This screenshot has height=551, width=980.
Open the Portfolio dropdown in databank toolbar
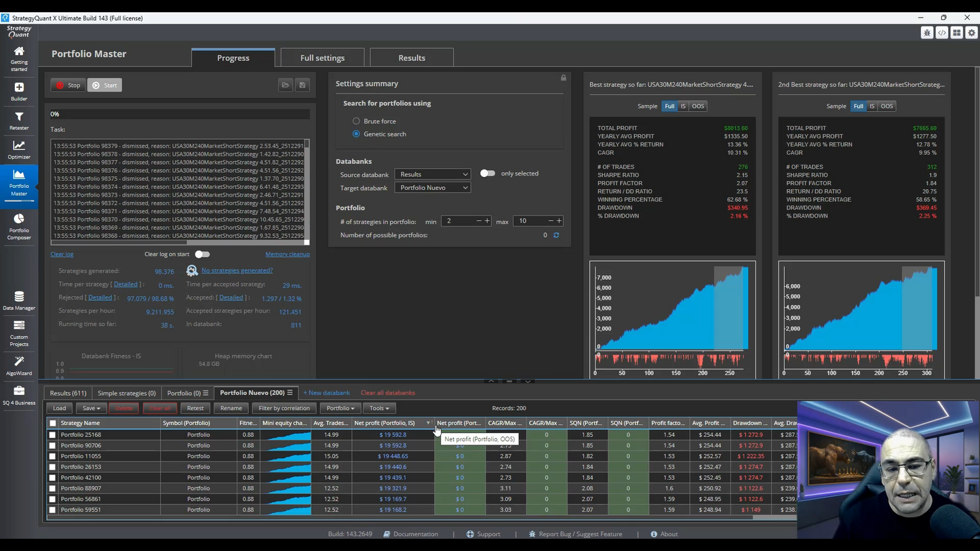click(x=340, y=409)
